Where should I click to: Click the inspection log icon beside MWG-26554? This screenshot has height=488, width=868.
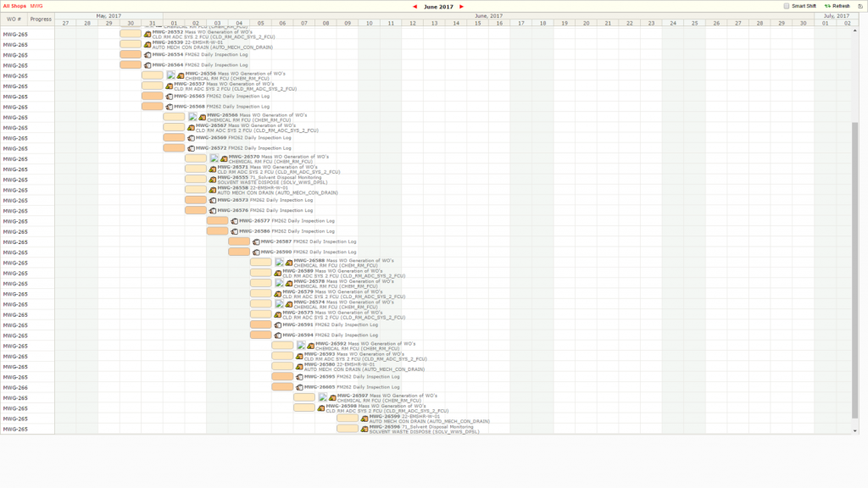tap(147, 55)
